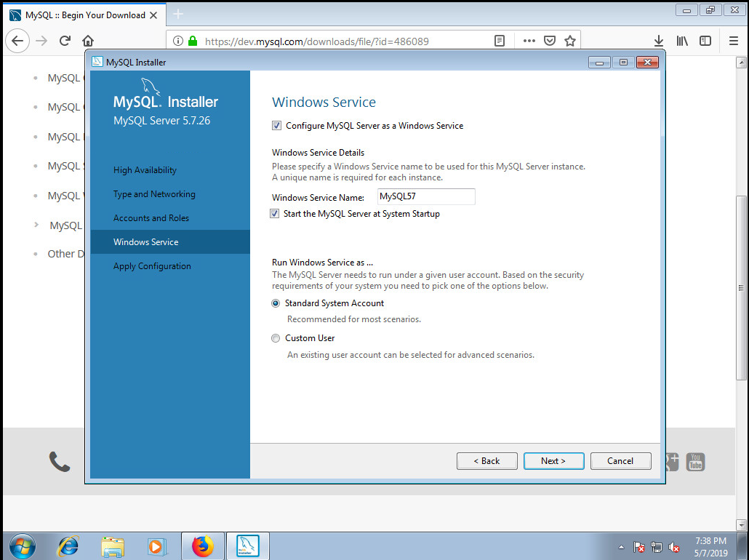Open Windows Media Player from taskbar
749x560 pixels.
point(156,546)
